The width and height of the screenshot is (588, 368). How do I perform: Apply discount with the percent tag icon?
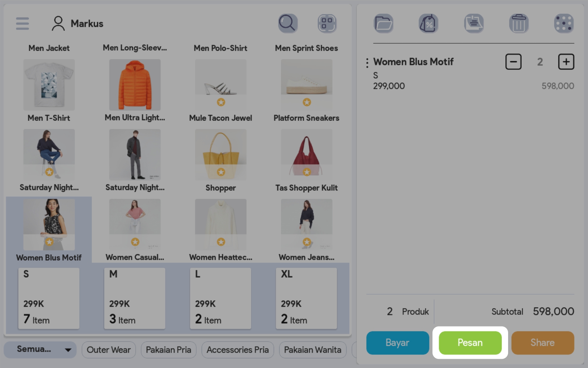[x=429, y=23]
